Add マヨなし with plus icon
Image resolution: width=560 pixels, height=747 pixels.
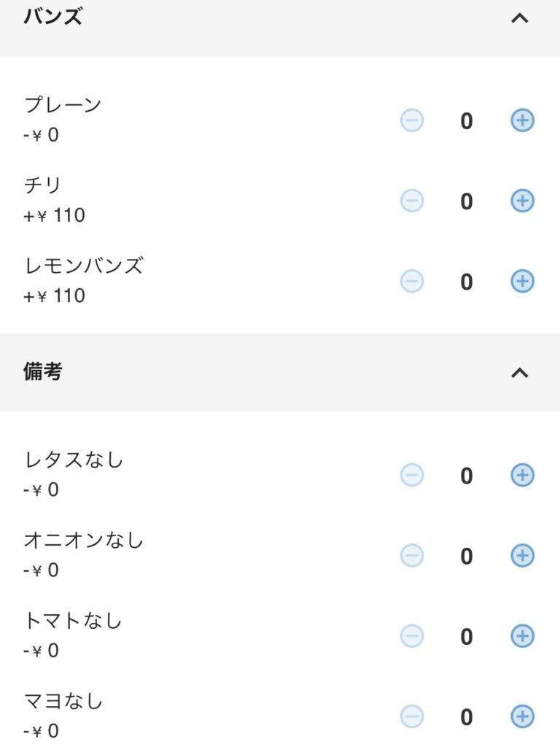click(522, 716)
